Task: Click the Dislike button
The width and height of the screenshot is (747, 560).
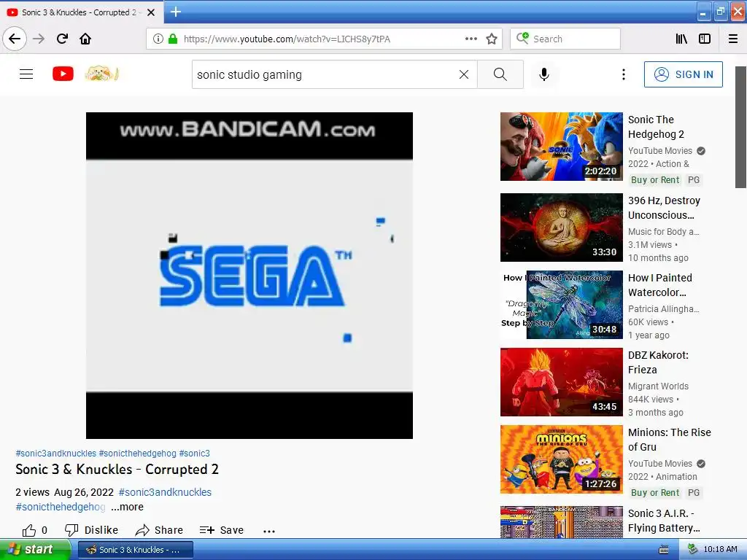Action: 91,530
